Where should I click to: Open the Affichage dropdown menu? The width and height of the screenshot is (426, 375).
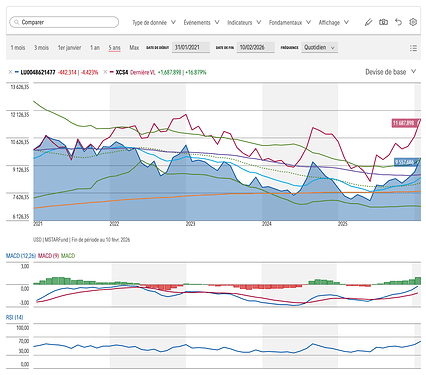point(334,22)
